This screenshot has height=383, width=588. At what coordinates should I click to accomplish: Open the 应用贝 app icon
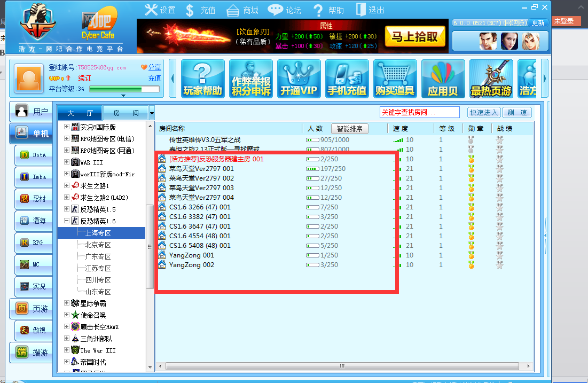pos(443,79)
